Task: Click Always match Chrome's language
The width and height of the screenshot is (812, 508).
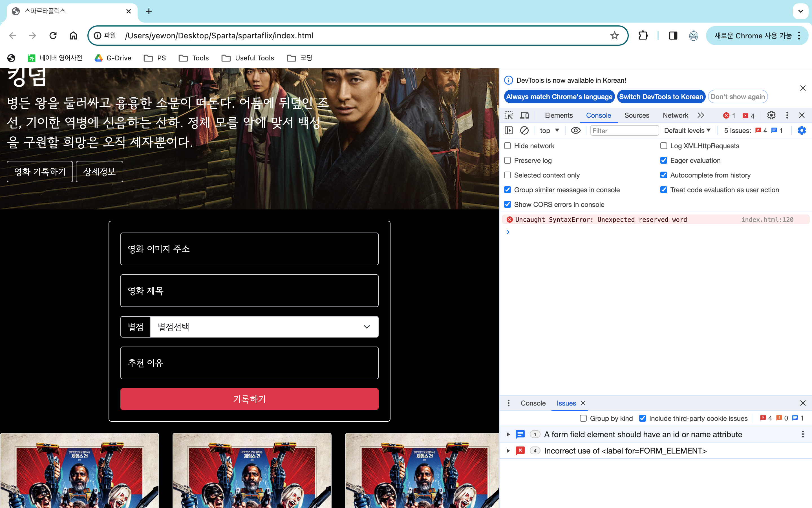Action: (559, 97)
